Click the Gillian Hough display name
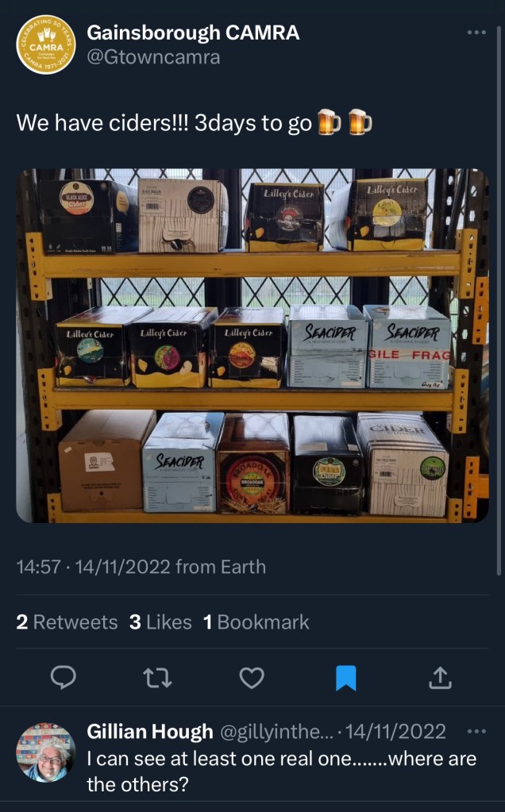This screenshot has width=505, height=812. [x=150, y=731]
